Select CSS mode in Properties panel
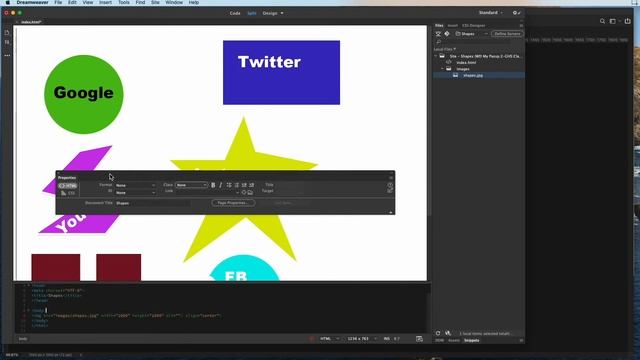Image resolution: width=640 pixels, height=360 pixels. [68, 193]
